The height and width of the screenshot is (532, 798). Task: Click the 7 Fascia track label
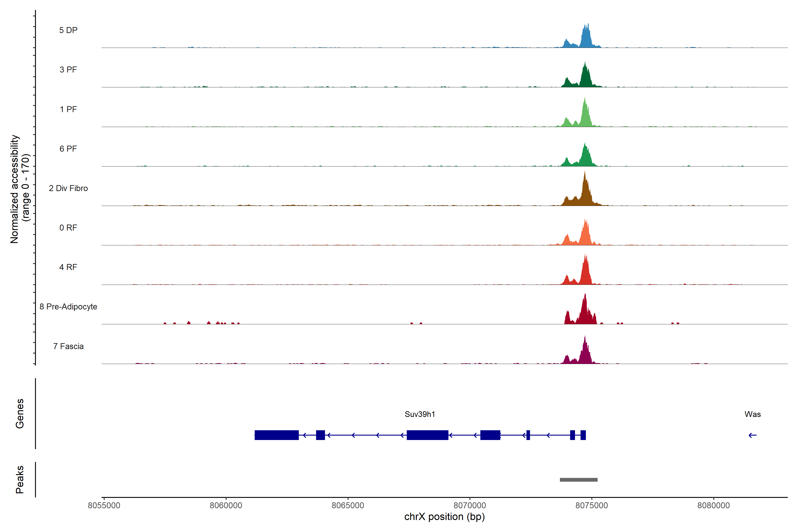(x=68, y=346)
